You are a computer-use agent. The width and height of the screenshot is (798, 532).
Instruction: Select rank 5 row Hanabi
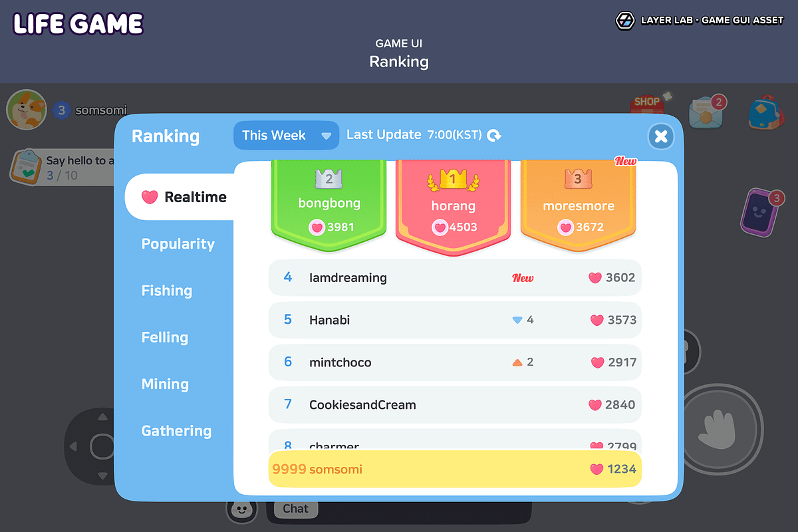click(x=455, y=320)
